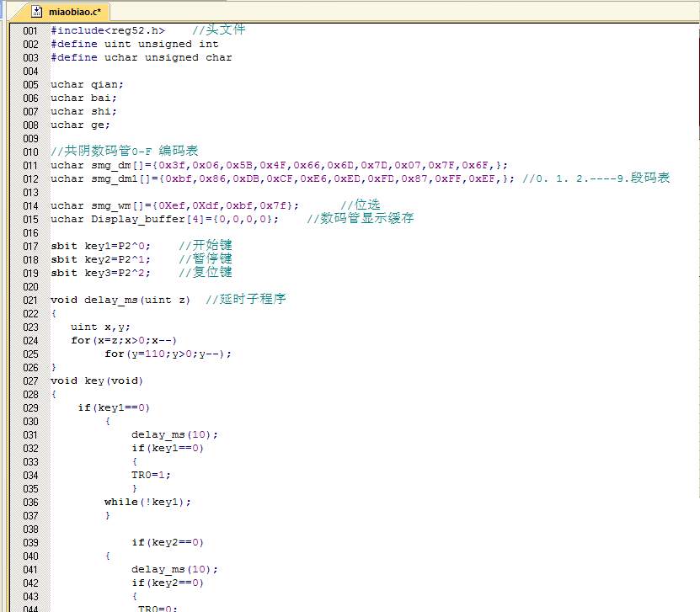Click the '//开始键' comment
The width and height of the screenshot is (700, 612).
coord(206,245)
